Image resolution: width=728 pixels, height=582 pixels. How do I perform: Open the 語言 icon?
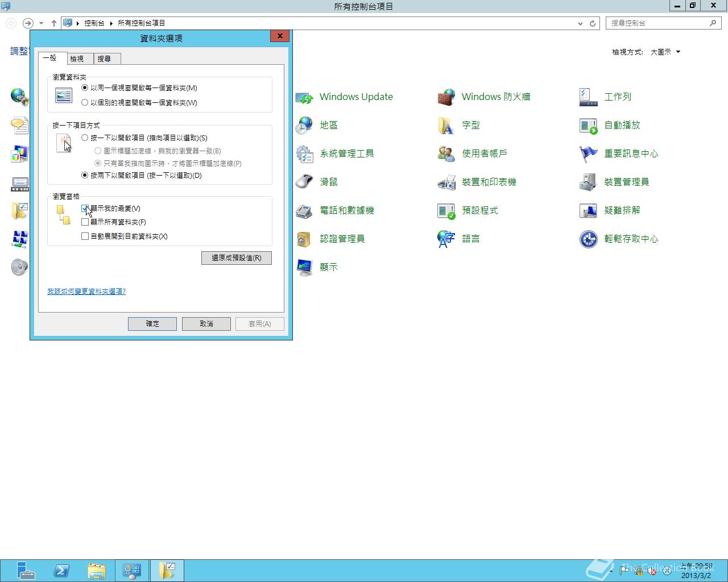point(446,239)
